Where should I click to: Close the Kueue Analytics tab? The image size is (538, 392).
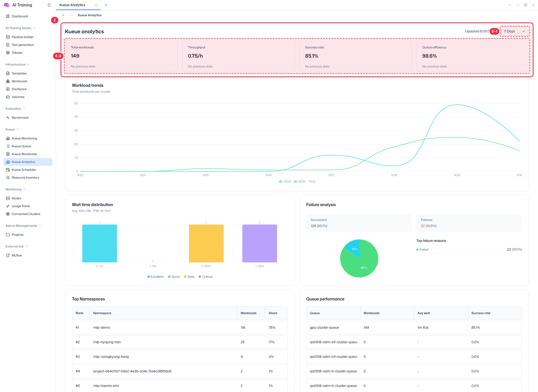pyautogui.click(x=96, y=5)
